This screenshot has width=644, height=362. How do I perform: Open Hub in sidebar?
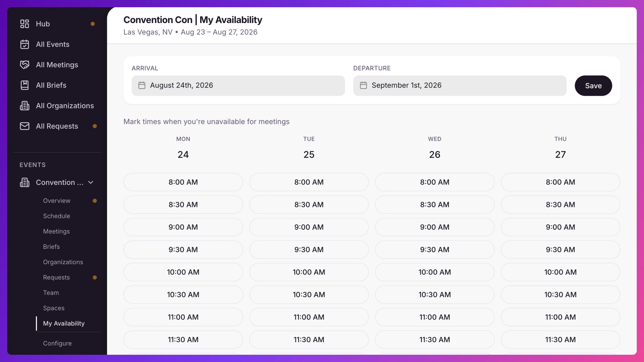click(43, 24)
